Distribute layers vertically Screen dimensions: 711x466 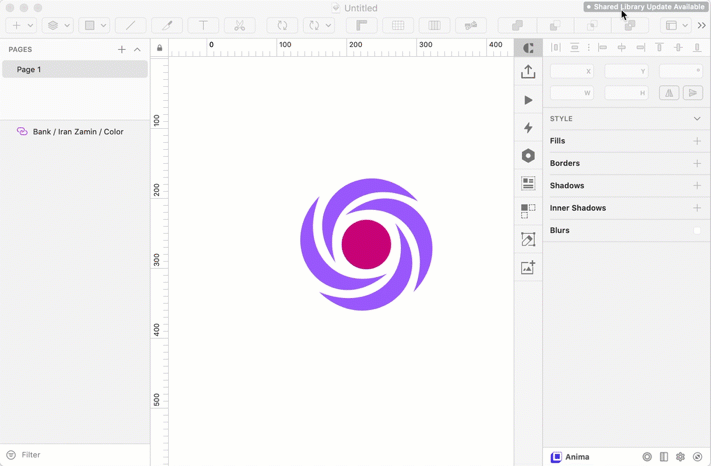click(x=575, y=48)
